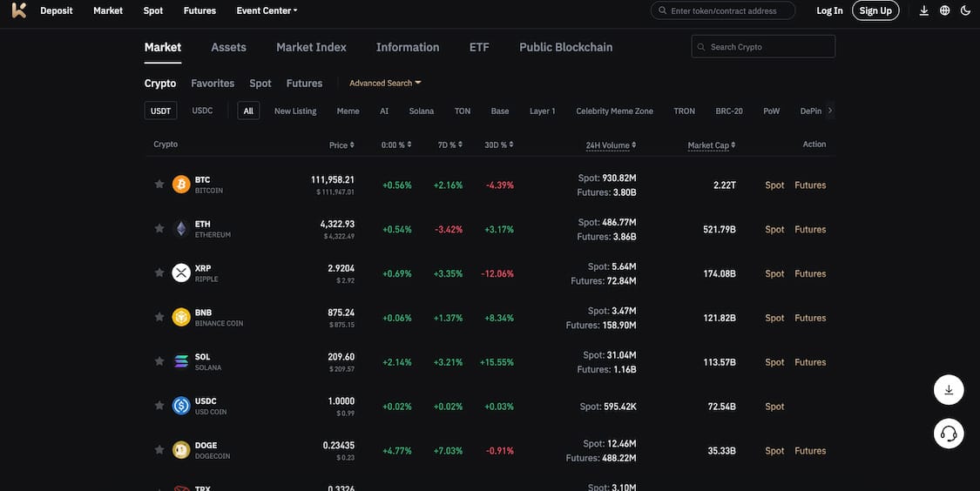Favorite ETH with its star
Image resolution: width=980 pixels, height=491 pixels.
[x=159, y=228]
